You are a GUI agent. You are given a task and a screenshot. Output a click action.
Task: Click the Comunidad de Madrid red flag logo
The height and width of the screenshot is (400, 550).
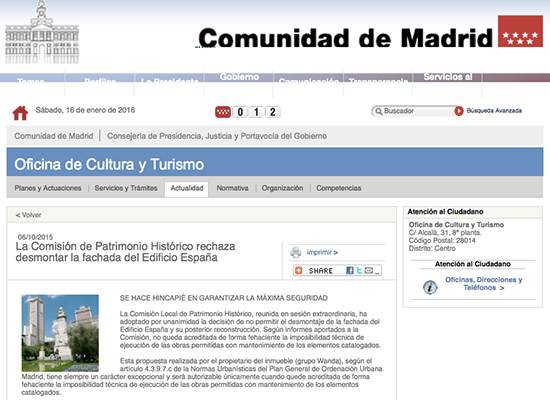[520, 31]
